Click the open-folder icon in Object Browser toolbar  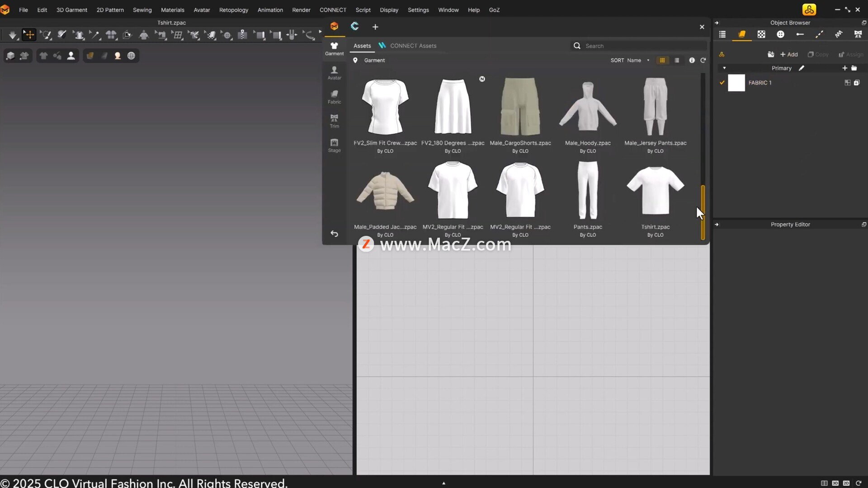[771, 54]
